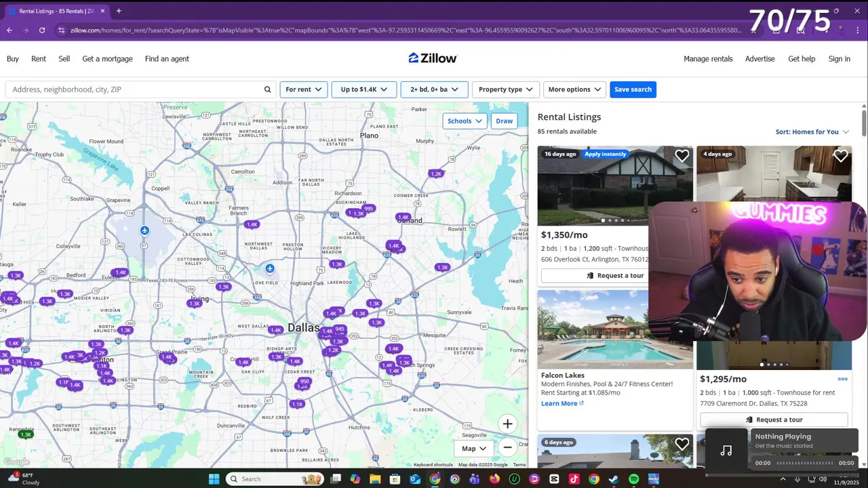Request a tour for 7709 Claremont Dr
868x488 pixels.
(x=774, y=420)
